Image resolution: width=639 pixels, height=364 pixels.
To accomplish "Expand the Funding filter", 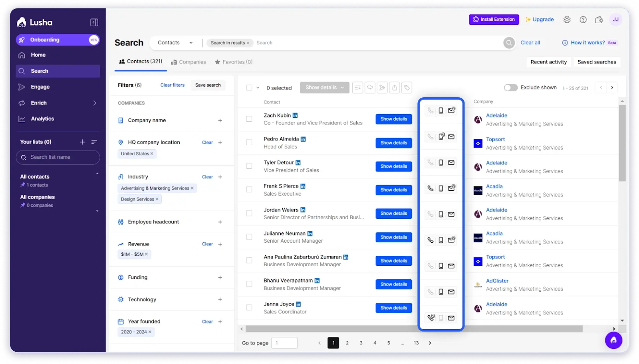I will (220, 277).
